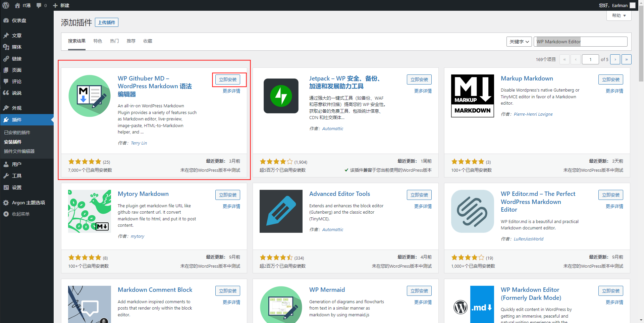Go to next page of results
This screenshot has height=323, width=644.
(615, 59)
